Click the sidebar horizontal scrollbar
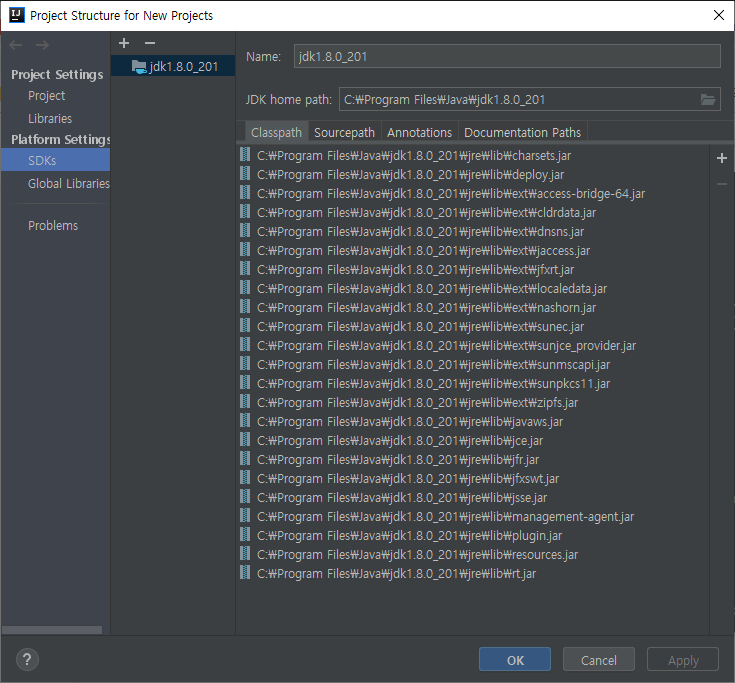Screen dimensions: 735x683 click(x=52, y=630)
